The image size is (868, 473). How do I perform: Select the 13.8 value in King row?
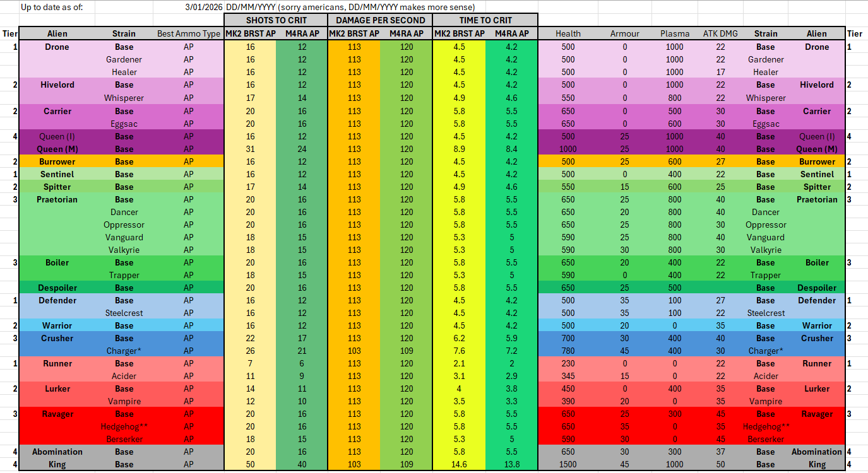[x=511, y=464]
